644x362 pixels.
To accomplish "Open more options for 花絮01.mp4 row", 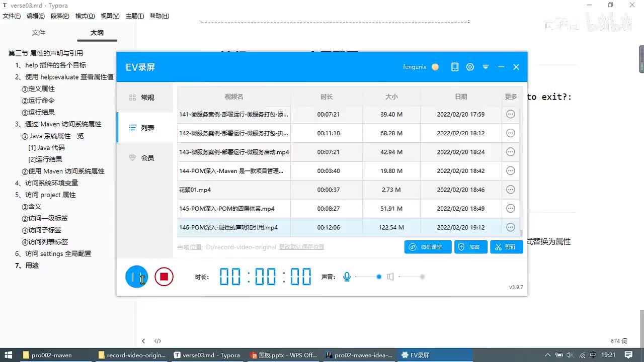I will point(511,190).
